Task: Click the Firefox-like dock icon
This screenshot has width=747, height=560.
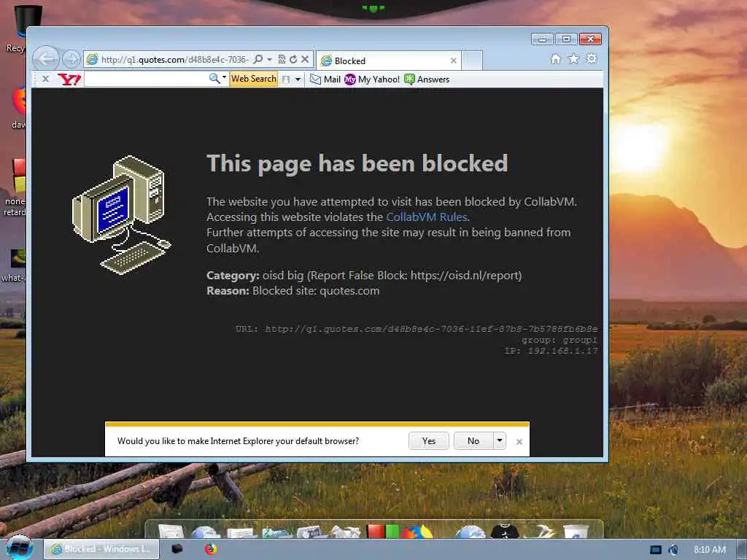Action: tap(418, 531)
